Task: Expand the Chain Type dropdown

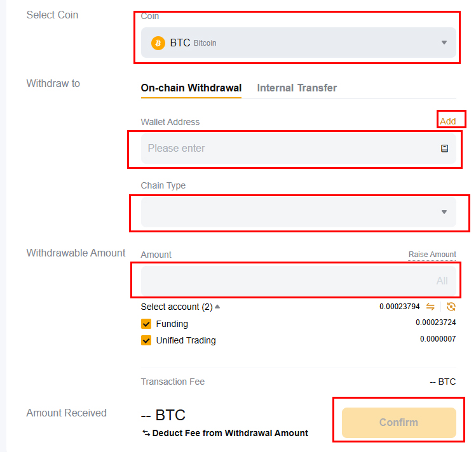Action: click(x=444, y=212)
